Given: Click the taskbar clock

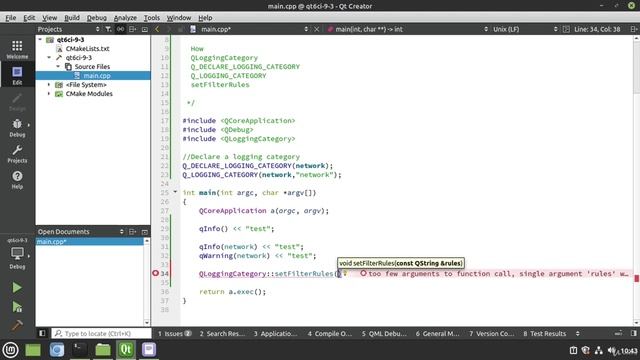Looking at the screenshot, I should (629, 351).
